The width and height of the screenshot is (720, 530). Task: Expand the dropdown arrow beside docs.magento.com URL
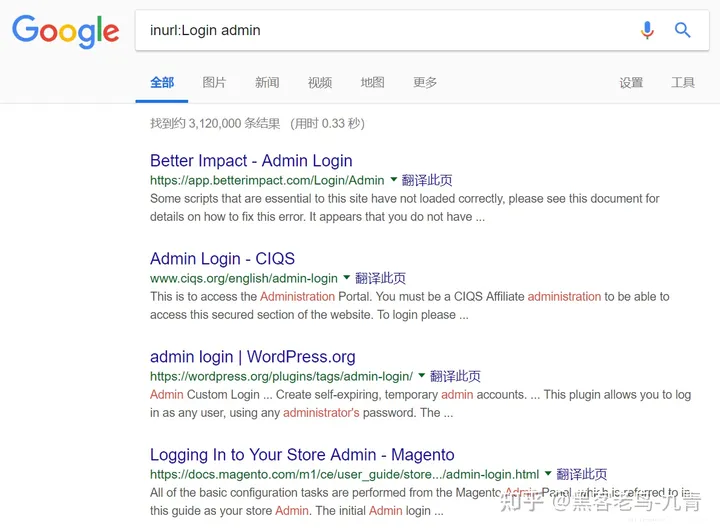[548, 474]
